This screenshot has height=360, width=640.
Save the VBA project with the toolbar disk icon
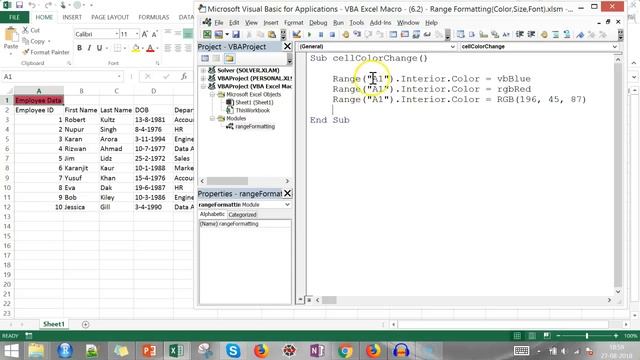coord(236,35)
